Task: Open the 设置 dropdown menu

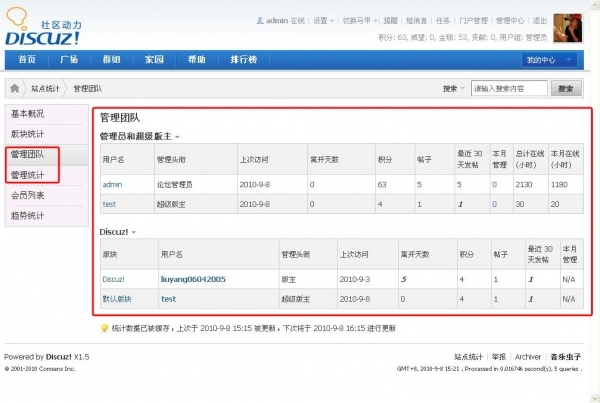Action: pos(324,20)
